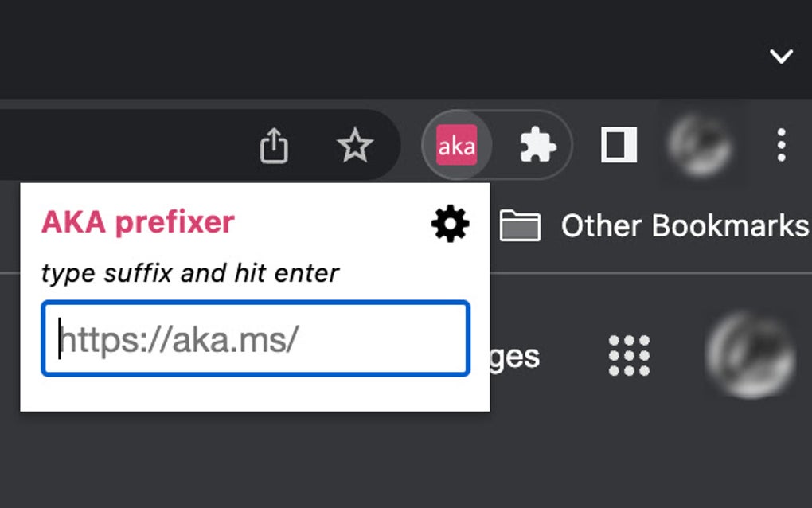Click the extensions puzzle piece icon

tap(537, 146)
